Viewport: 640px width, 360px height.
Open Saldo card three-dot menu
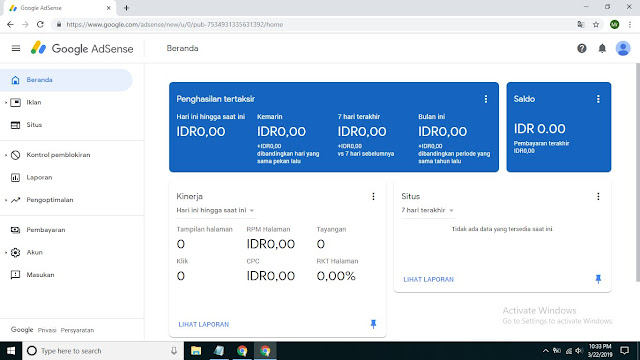click(598, 99)
